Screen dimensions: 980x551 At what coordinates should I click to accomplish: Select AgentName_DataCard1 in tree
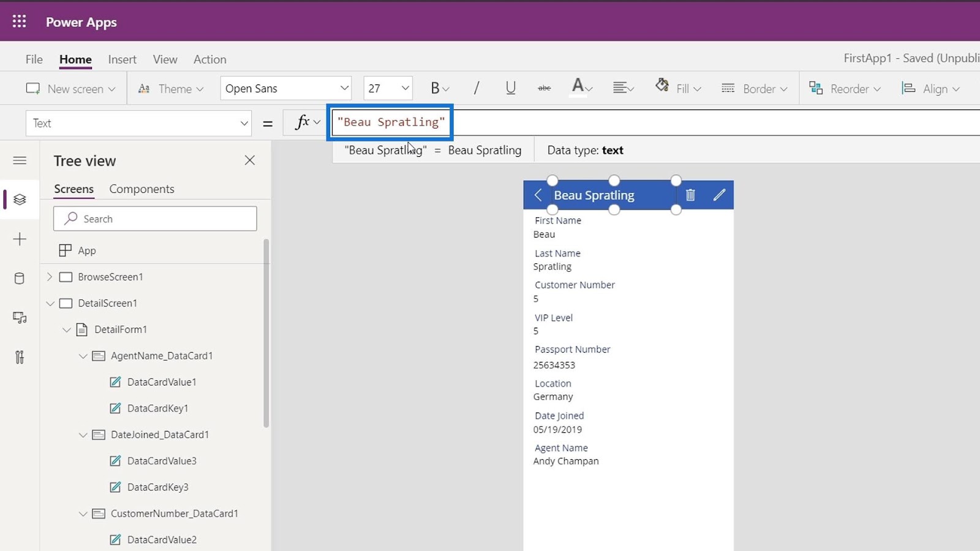pos(162,356)
